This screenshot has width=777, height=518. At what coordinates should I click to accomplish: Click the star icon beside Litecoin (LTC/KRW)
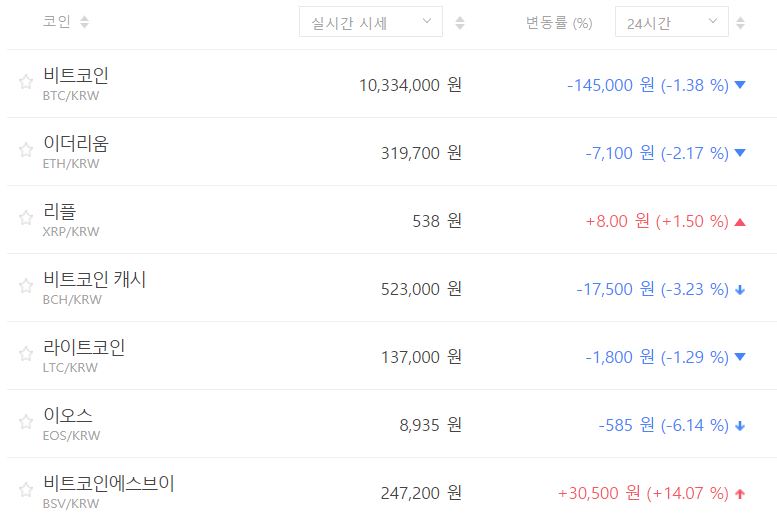pos(26,355)
